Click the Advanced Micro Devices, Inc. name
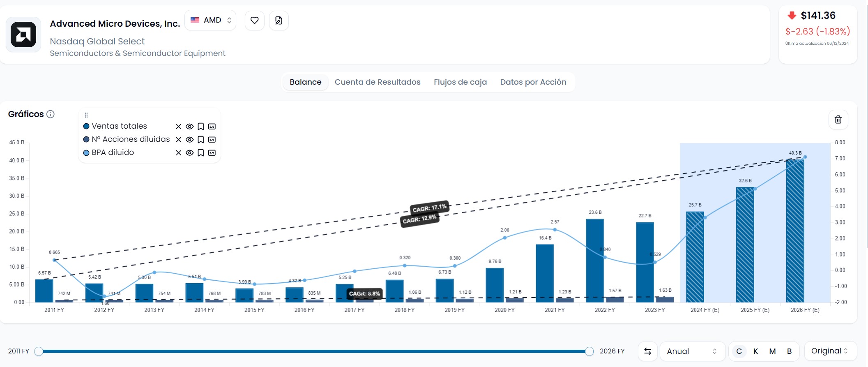 (x=115, y=23)
